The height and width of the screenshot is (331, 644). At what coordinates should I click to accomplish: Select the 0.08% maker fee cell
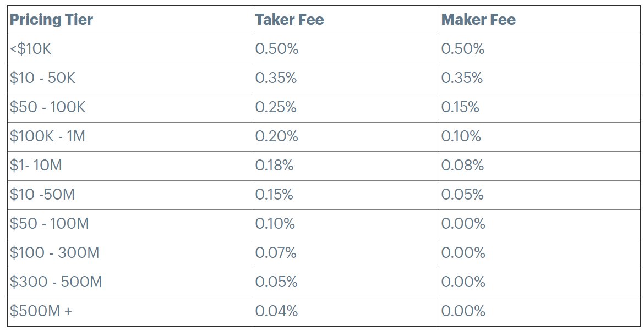[x=462, y=165]
